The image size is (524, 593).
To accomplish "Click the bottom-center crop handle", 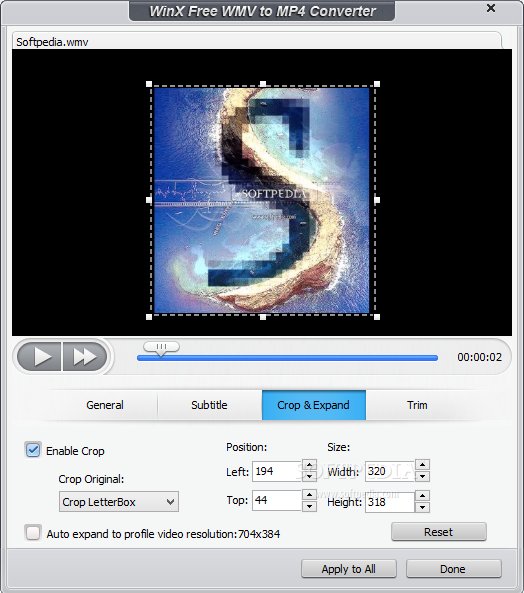I will 263,317.
